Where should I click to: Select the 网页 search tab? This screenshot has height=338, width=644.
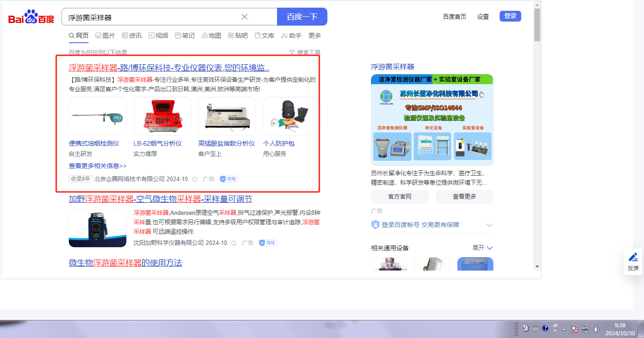point(79,36)
